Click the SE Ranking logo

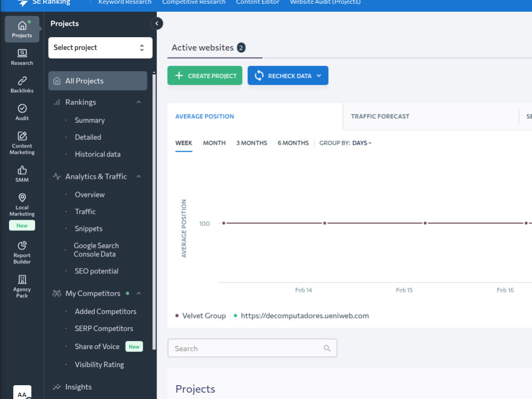click(x=45, y=3)
